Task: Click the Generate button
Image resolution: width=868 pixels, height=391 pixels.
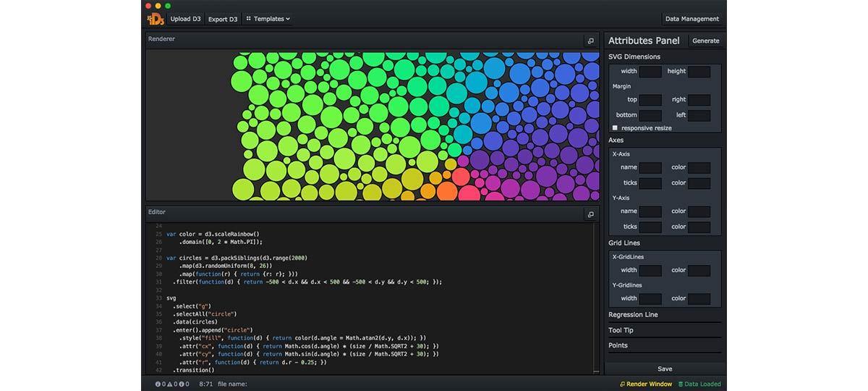Action: [x=706, y=41]
